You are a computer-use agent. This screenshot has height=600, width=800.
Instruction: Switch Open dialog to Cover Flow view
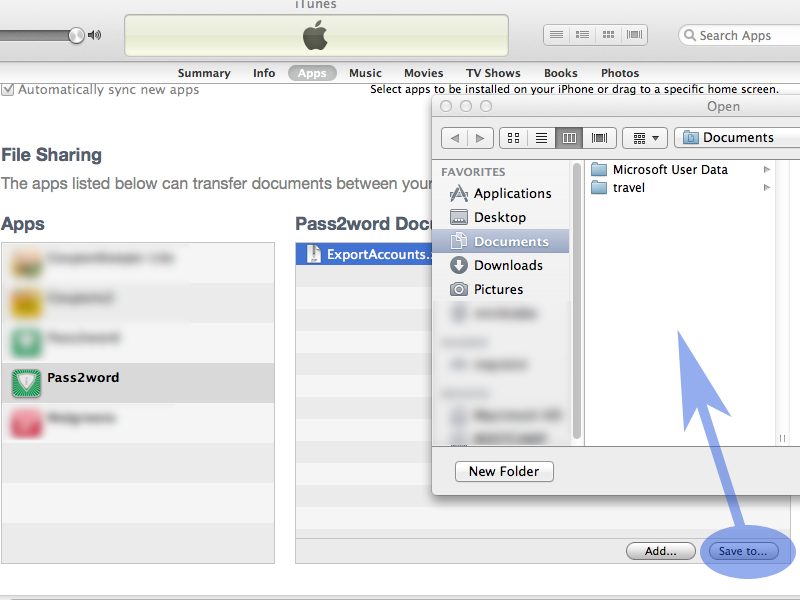(598, 138)
